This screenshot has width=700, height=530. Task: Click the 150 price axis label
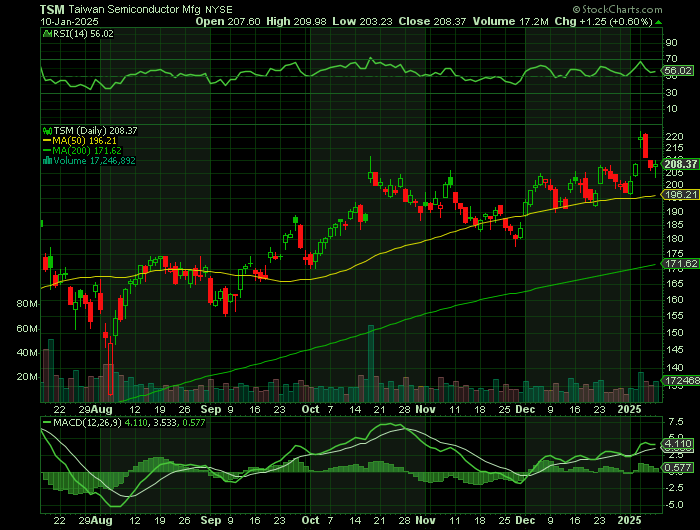[x=675, y=333]
